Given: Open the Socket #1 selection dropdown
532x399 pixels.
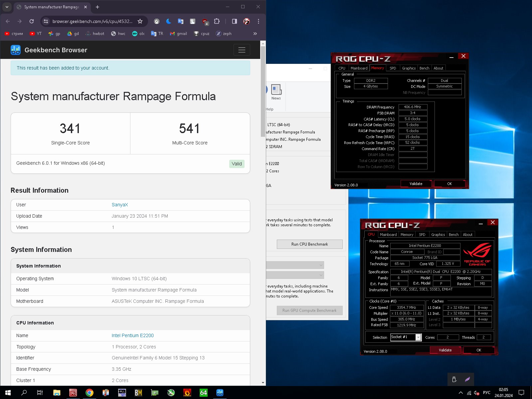Looking at the screenshot, I should [x=406, y=337].
